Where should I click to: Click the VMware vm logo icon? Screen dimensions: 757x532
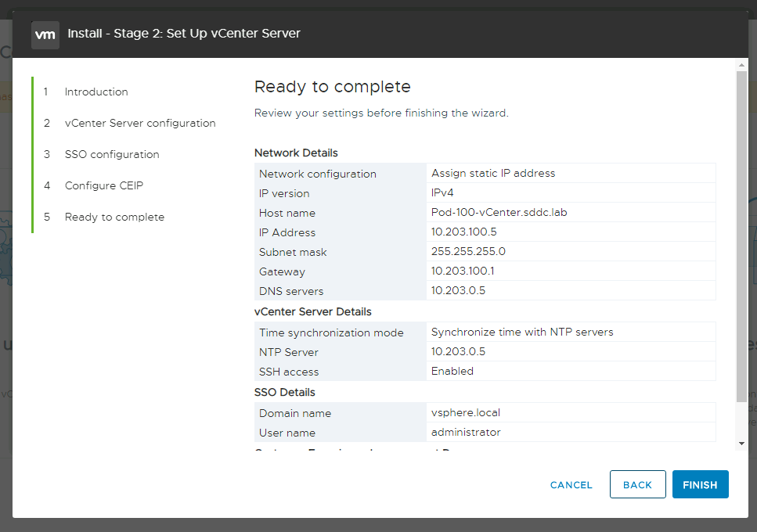pos(45,34)
